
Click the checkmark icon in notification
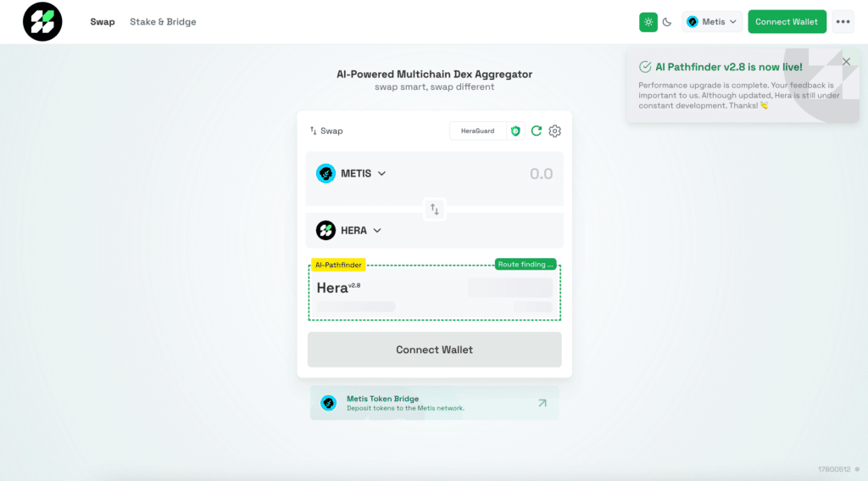click(645, 67)
